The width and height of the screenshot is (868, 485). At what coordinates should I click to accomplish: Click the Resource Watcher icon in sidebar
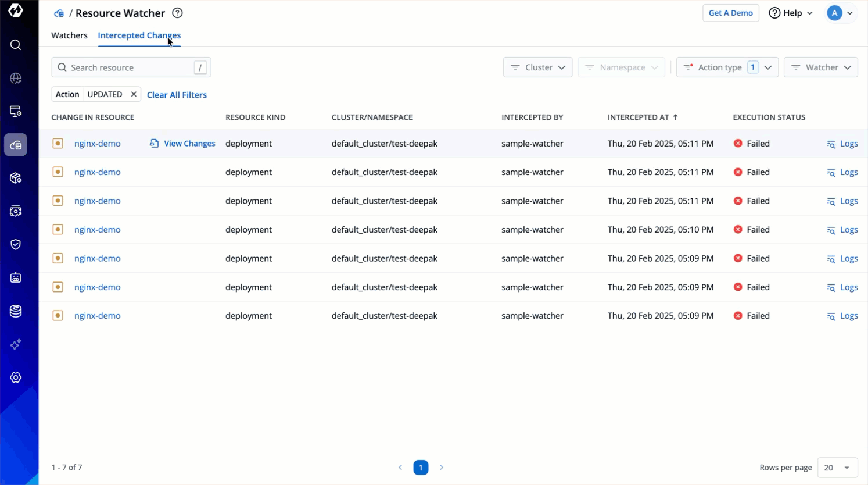coord(16,145)
